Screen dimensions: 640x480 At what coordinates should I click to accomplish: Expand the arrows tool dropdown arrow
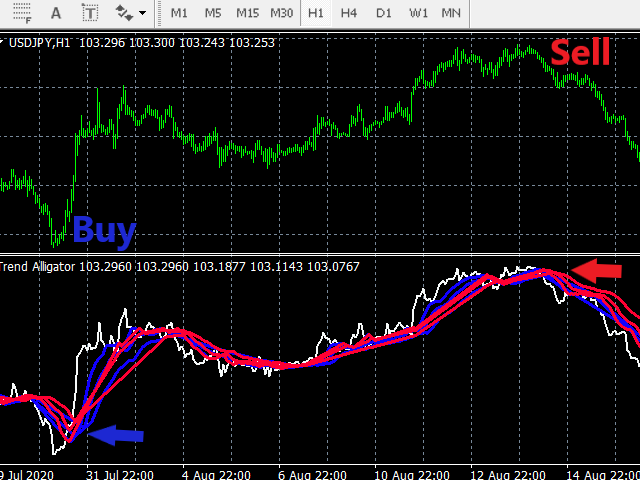142,13
